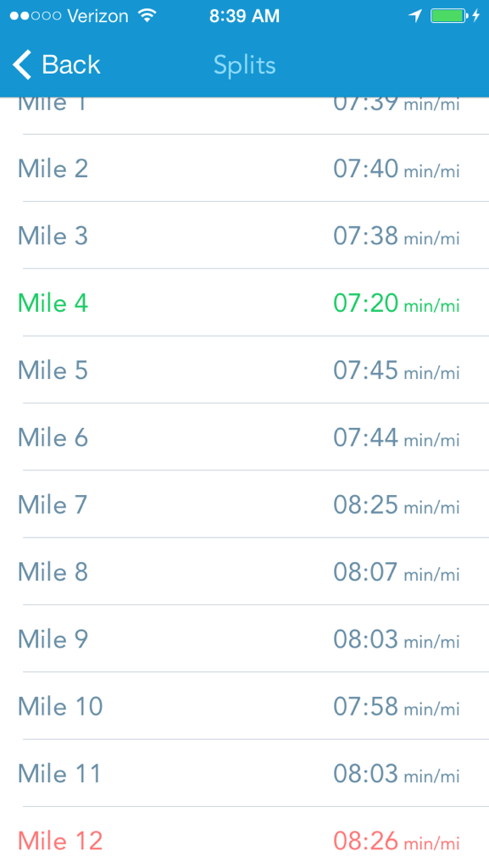
Task: Select the Mile 4 fastest split row
Action: pyautogui.click(x=244, y=303)
